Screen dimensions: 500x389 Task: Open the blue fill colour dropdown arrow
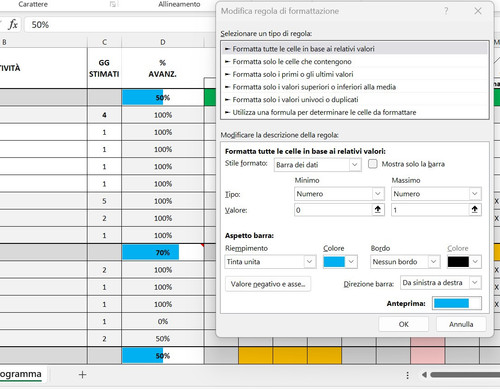click(351, 262)
